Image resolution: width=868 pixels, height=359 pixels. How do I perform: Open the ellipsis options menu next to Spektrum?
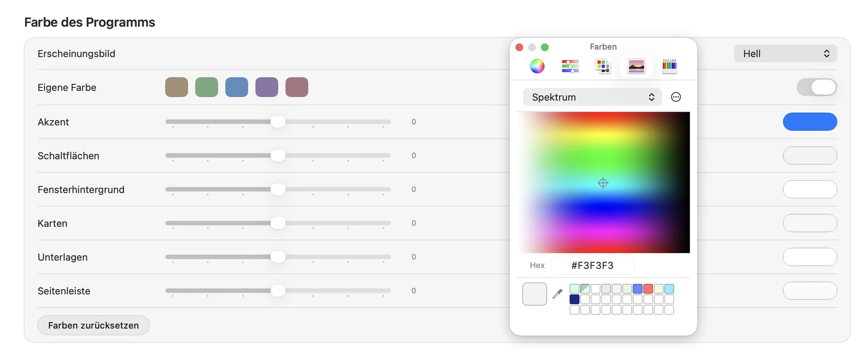pos(676,97)
